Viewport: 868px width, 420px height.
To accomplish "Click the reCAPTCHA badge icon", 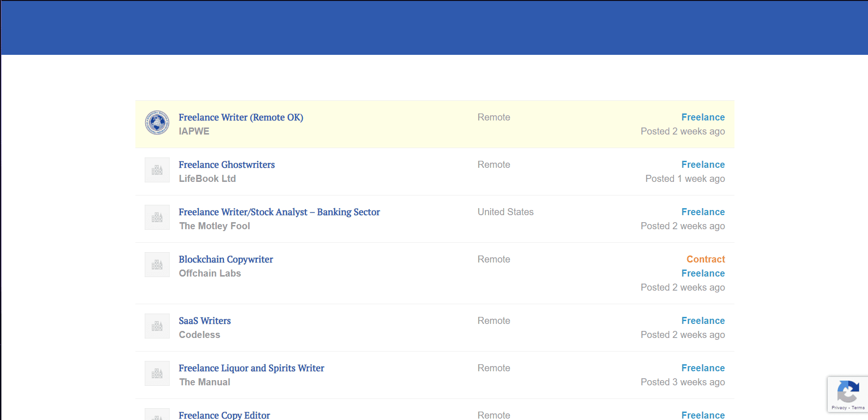I will pos(847,391).
